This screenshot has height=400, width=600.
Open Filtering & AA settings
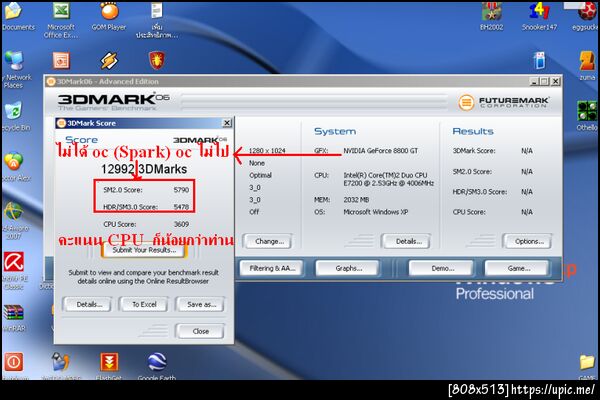pos(272,268)
